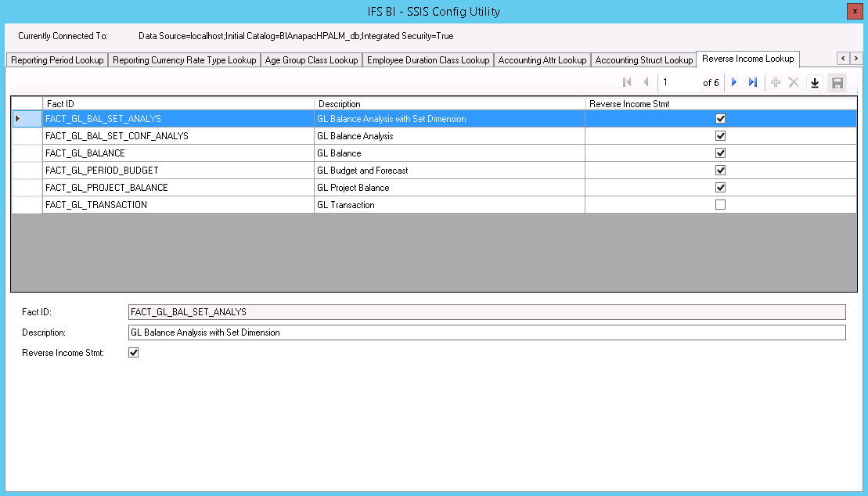This screenshot has height=496, width=868.
Task: Uncheck Reverse Income Stmt for FACT_GL_BALANCE row
Action: [721, 153]
